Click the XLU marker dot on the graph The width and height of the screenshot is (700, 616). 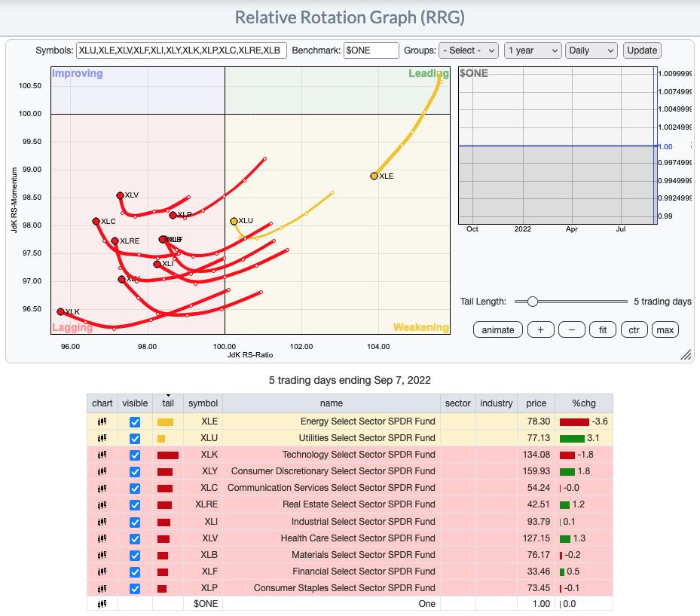[234, 221]
